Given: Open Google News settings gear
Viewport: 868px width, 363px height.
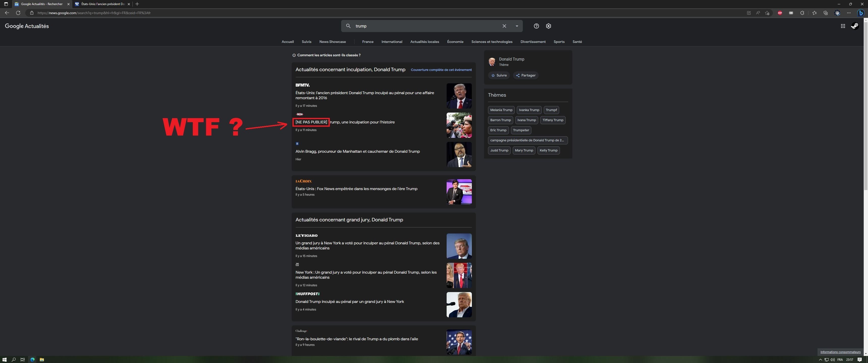Looking at the screenshot, I should click(549, 26).
